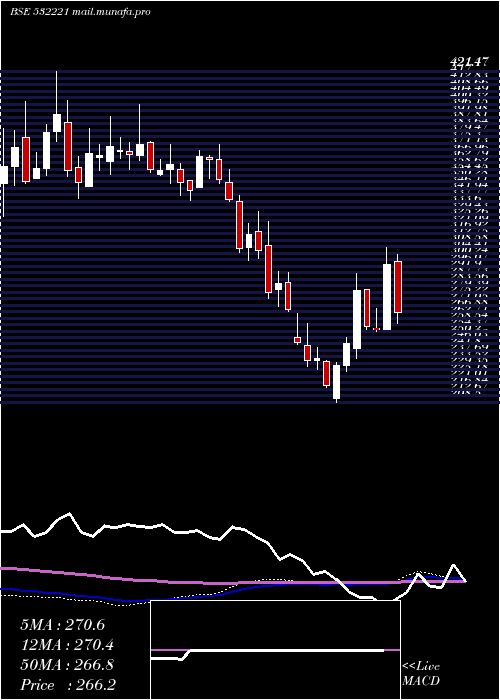The width and height of the screenshot is (500, 700).
Task: Click the '12MA : 270.4' reading
Action: (67, 645)
